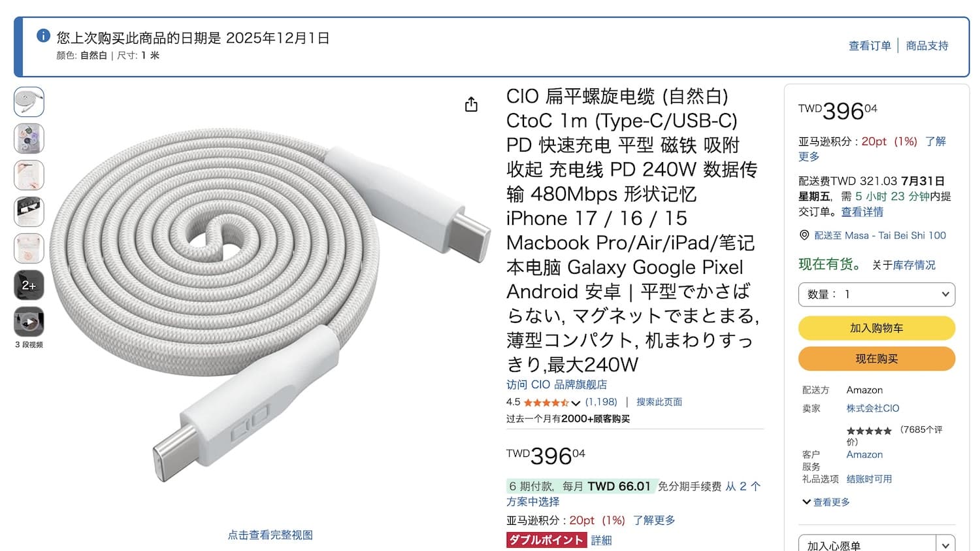Viewport: 980px width, 551px height.
Task: Click the 现在购买 button
Action: point(876,359)
